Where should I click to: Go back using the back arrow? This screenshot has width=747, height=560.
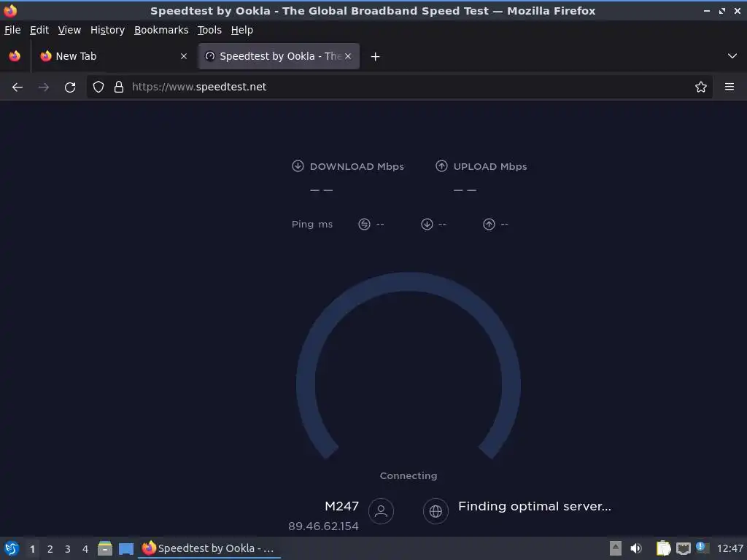[18, 87]
